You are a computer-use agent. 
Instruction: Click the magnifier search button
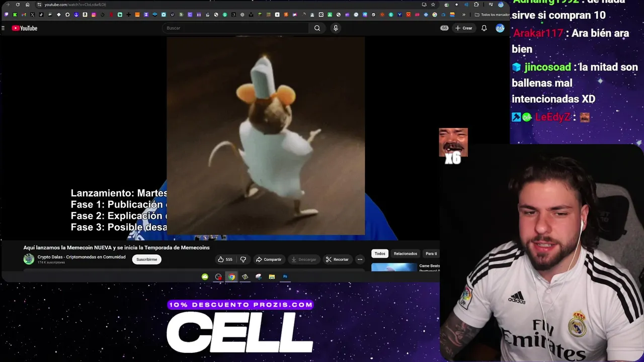coord(317,28)
